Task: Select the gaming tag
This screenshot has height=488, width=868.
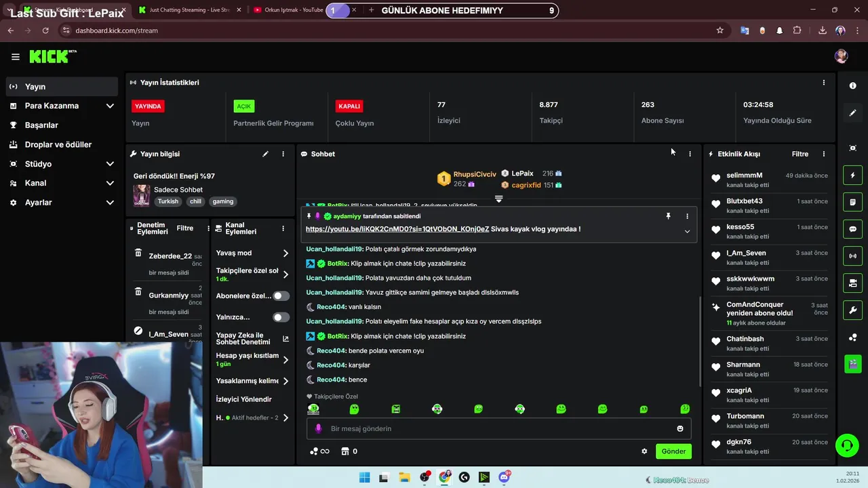Action: (x=222, y=201)
